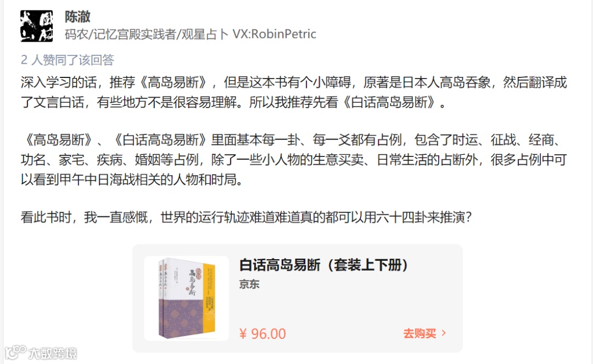This screenshot has height=364, width=593.
Task: Click the 京东 seller label
Action: tap(249, 284)
